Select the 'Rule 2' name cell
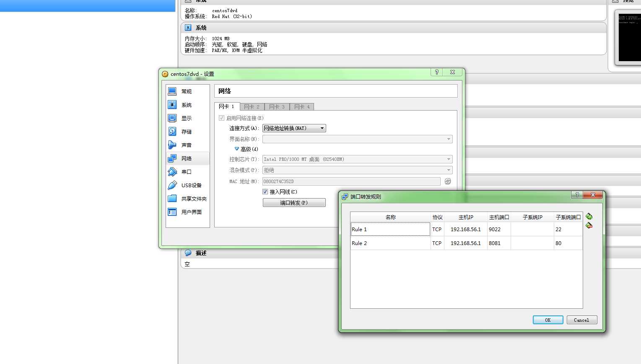641x364 pixels. click(x=391, y=243)
